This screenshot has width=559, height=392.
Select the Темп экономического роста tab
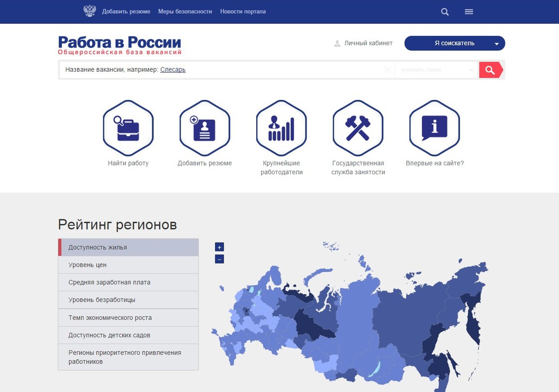[x=128, y=317]
